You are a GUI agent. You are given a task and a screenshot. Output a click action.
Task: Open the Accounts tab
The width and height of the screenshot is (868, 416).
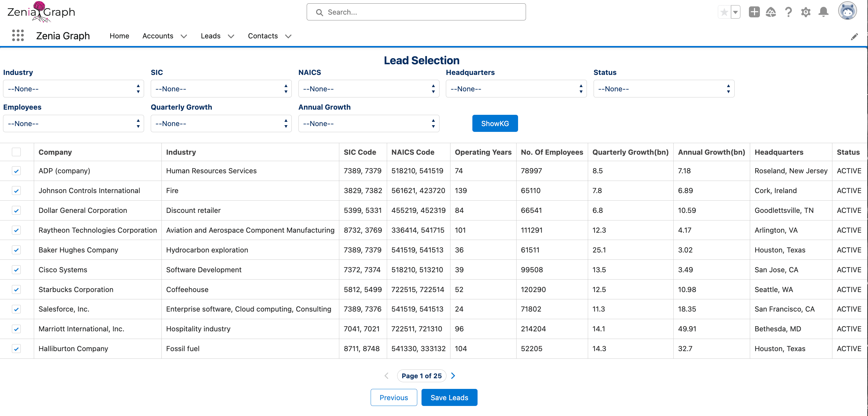[x=158, y=36]
